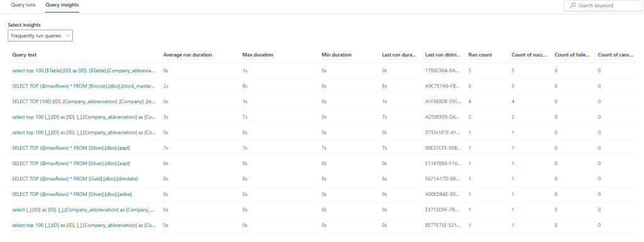The image size is (644, 242).
Task: Click the magnifier icon in search box
Action: [572, 6]
